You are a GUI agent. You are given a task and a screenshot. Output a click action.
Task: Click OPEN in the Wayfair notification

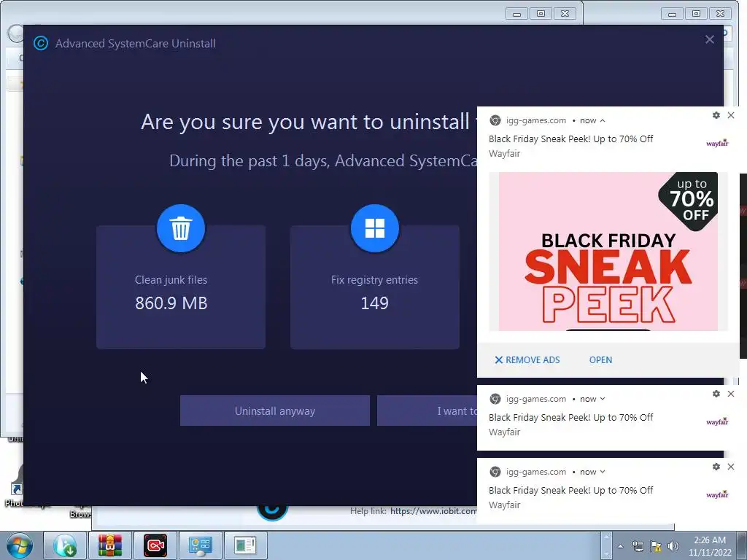[600, 360]
